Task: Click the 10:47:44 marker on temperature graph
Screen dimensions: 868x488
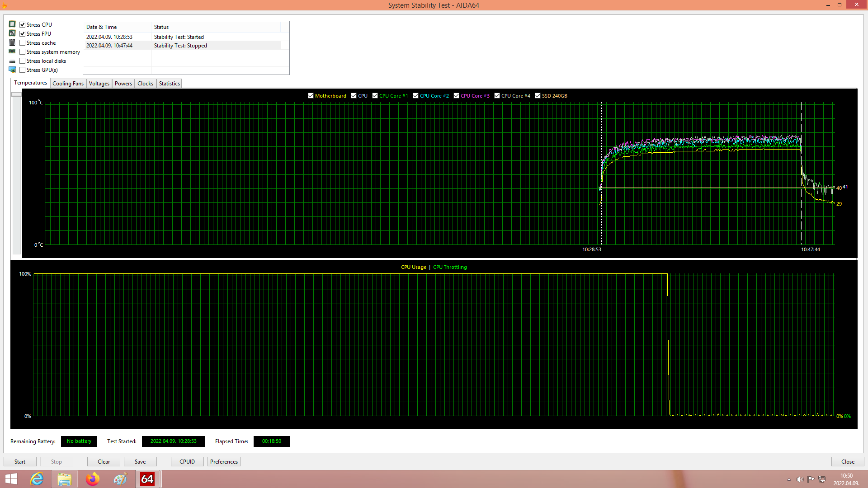Action: coord(810,249)
